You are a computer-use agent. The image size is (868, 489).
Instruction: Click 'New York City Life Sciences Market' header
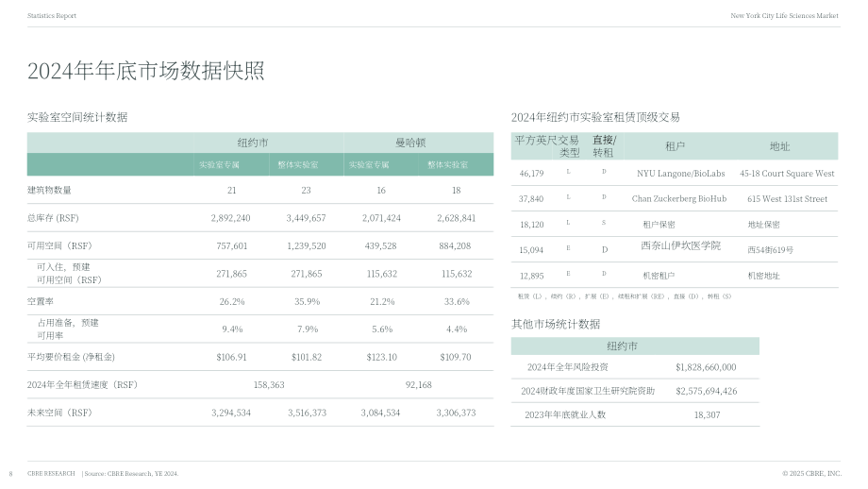tap(784, 15)
